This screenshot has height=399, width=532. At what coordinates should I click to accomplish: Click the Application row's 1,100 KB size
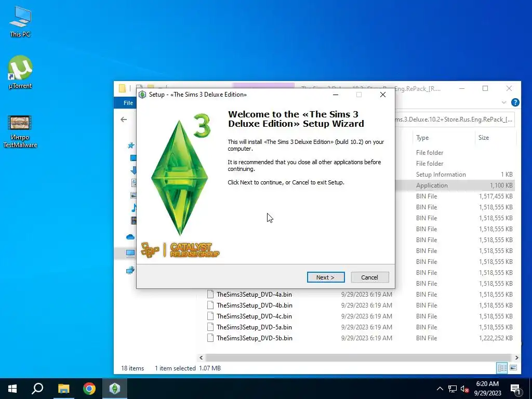[501, 185]
